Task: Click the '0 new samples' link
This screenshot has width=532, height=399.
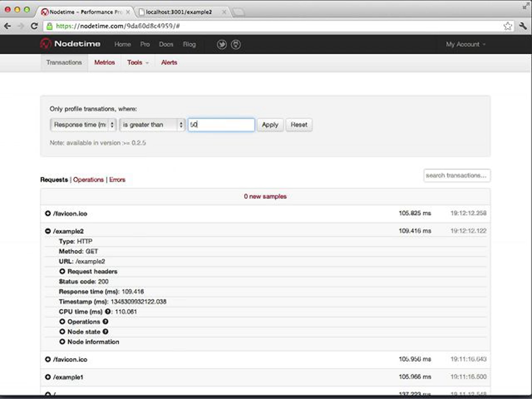Action: click(265, 196)
